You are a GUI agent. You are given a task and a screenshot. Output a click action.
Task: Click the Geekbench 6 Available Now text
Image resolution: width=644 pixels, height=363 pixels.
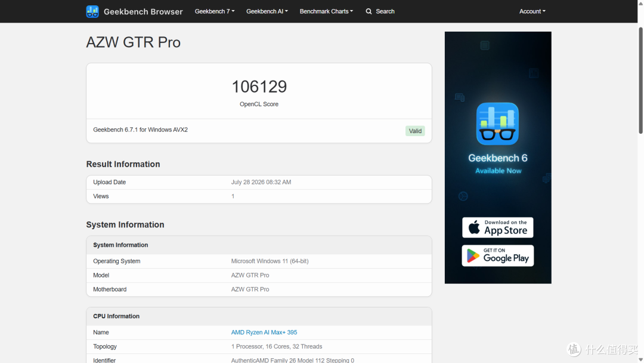498,164
